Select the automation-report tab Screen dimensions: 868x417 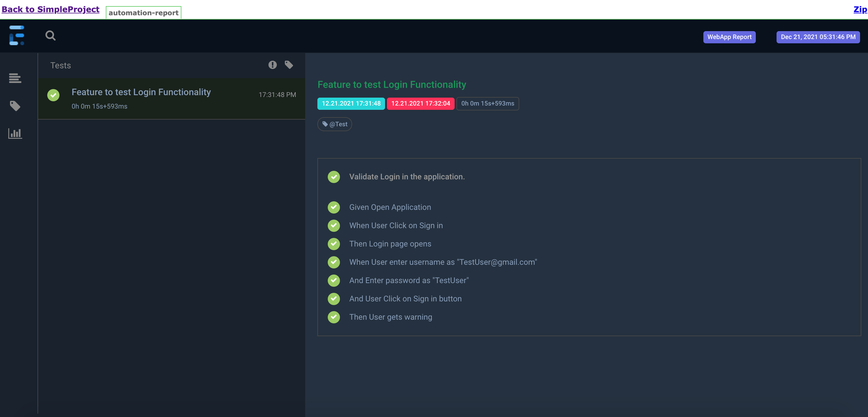pos(143,13)
